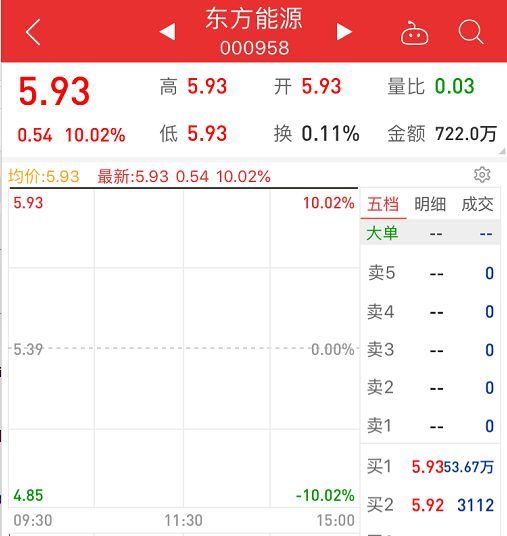507x536 pixels.
Task: Select the 卖4 order row
Action: pyautogui.click(x=430, y=312)
